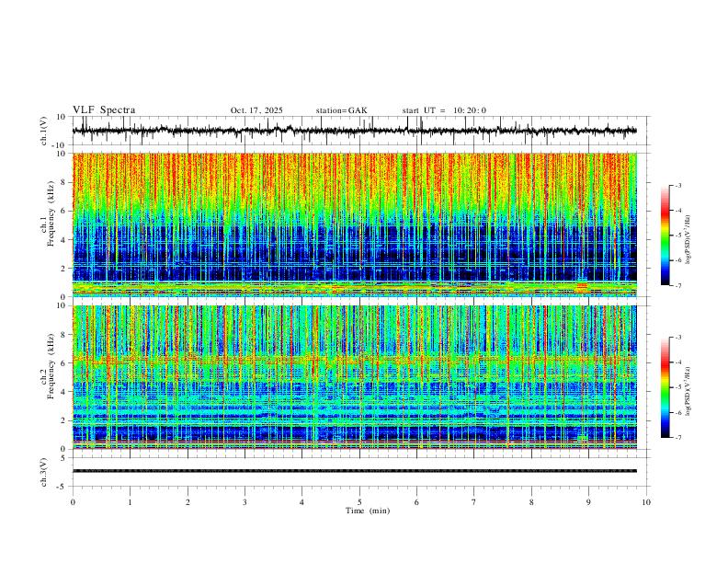Click time axis tick label '5'
728x563 pixels.
(x=359, y=502)
